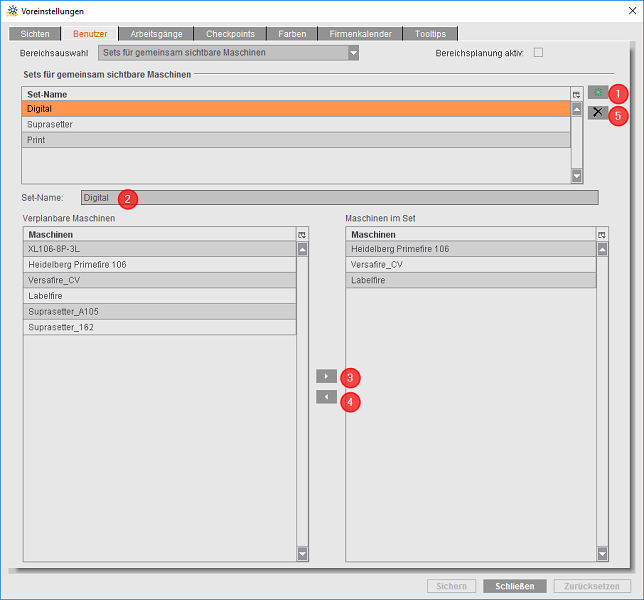The image size is (644, 600).
Task: Select Heidelberg Primefire 106 in Maschinen im Set
Action: [471, 249]
